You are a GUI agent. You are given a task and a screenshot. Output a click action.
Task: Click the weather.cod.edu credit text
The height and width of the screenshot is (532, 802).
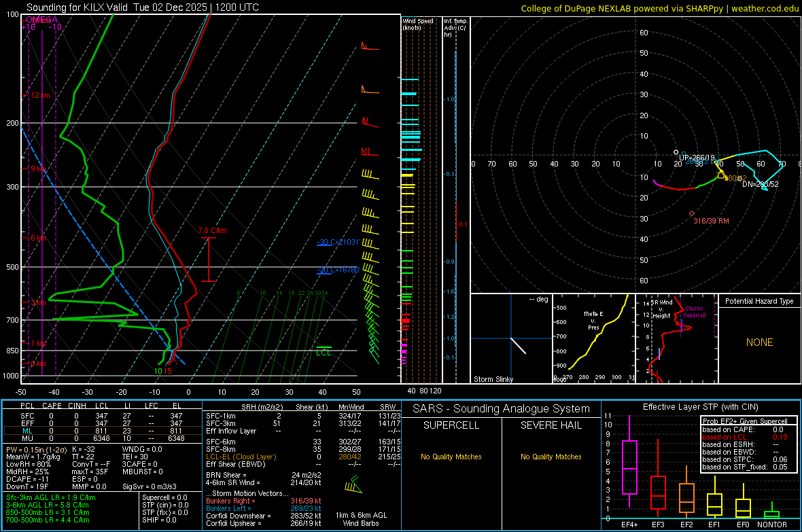[x=765, y=8]
